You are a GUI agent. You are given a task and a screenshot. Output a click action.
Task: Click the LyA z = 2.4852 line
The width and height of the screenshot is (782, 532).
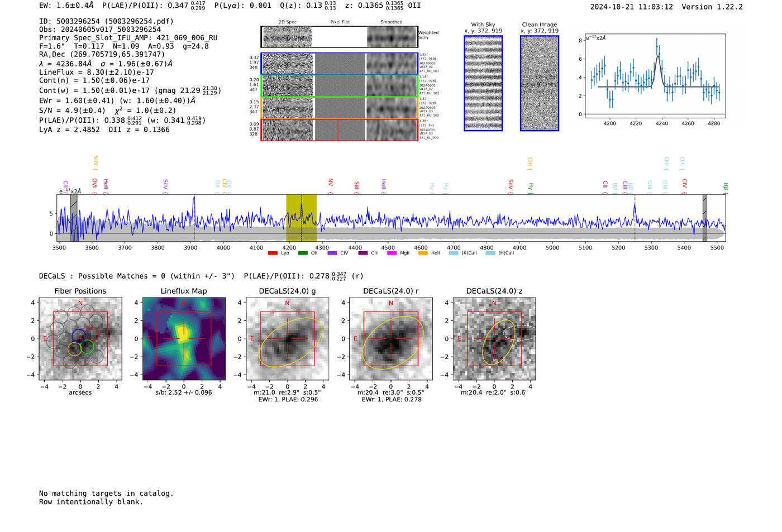[x=69, y=130]
